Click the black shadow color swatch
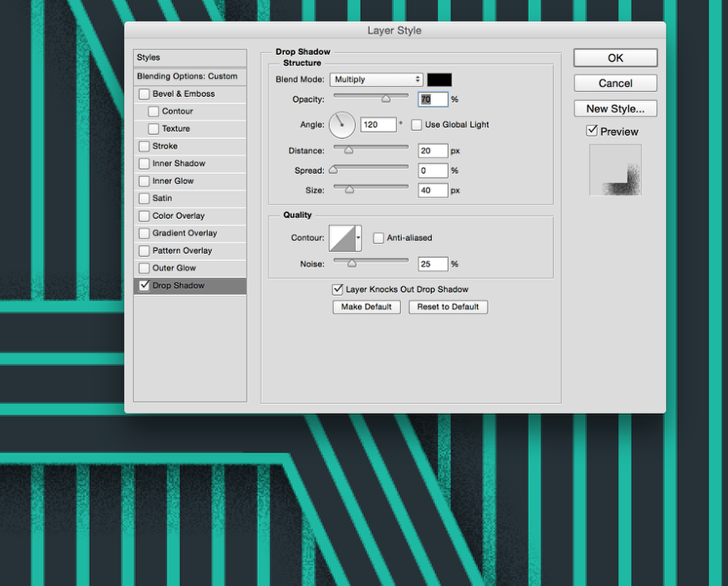 pyautogui.click(x=439, y=79)
